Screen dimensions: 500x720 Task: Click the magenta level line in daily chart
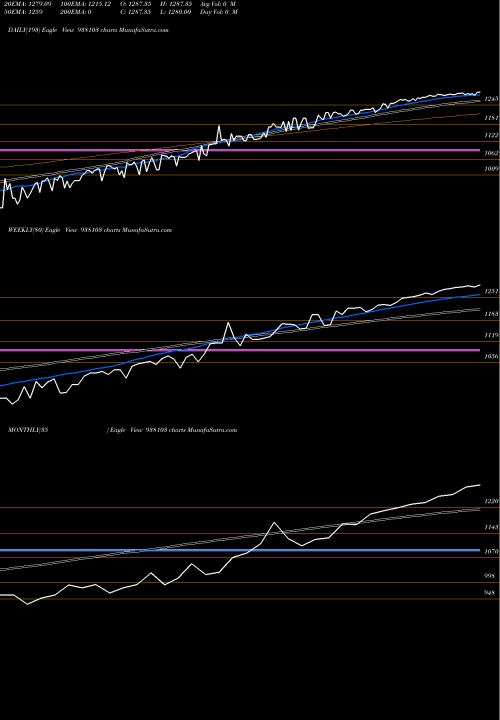tap(240, 150)
